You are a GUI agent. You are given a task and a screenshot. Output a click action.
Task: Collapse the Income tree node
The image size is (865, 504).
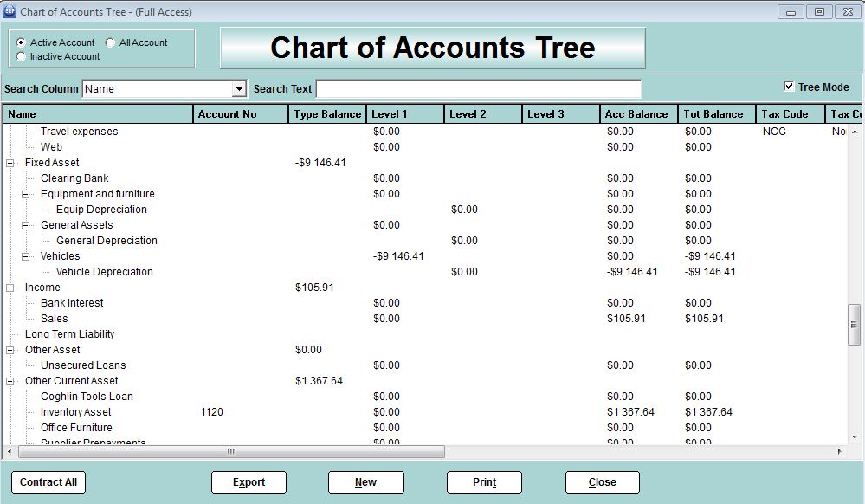(x=10, y=288)
